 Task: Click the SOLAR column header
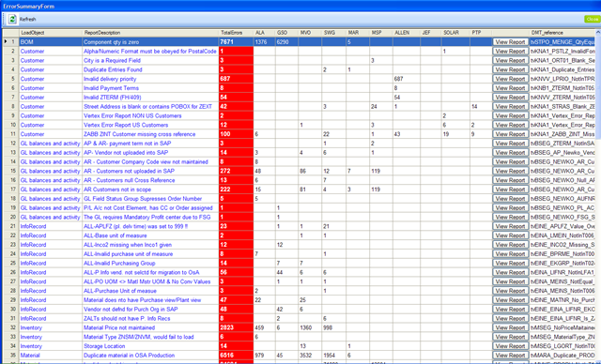pos(455,33)
